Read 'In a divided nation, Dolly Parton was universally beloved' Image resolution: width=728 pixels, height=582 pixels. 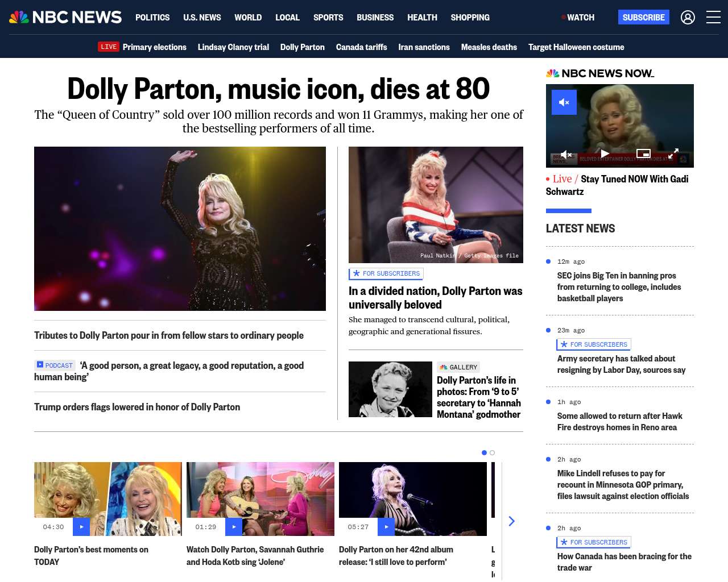[436, 298]
